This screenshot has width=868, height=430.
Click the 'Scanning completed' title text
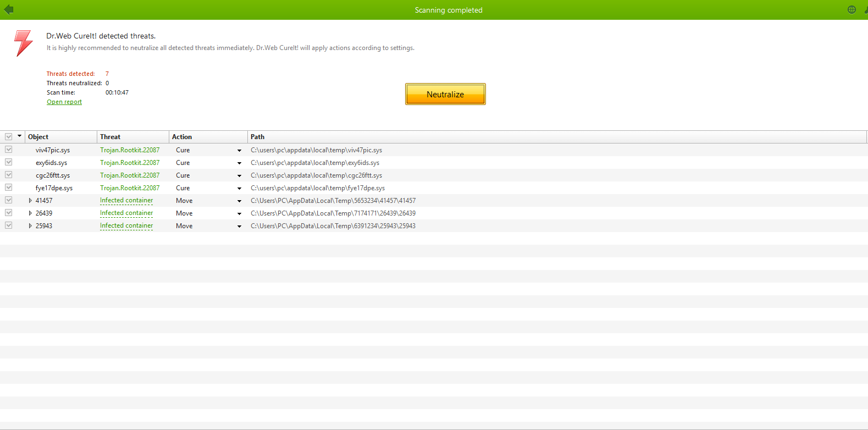click(449, 10)
